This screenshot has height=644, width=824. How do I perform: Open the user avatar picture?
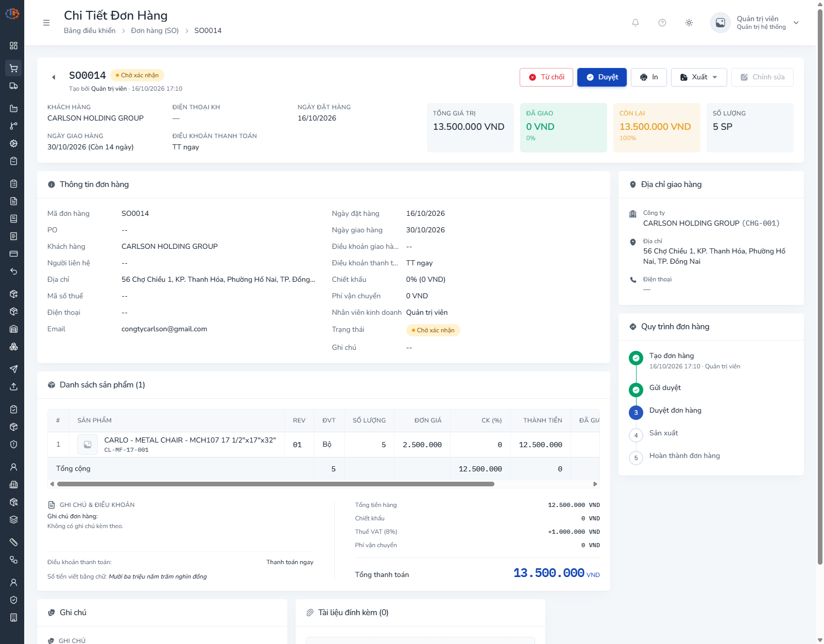pos(720,23)
